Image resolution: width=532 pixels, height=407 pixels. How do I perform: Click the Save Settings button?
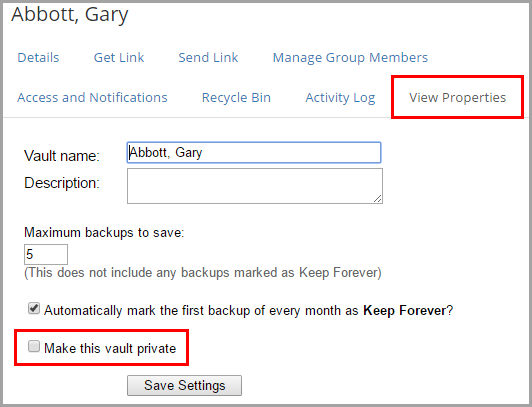coord(185,385)
